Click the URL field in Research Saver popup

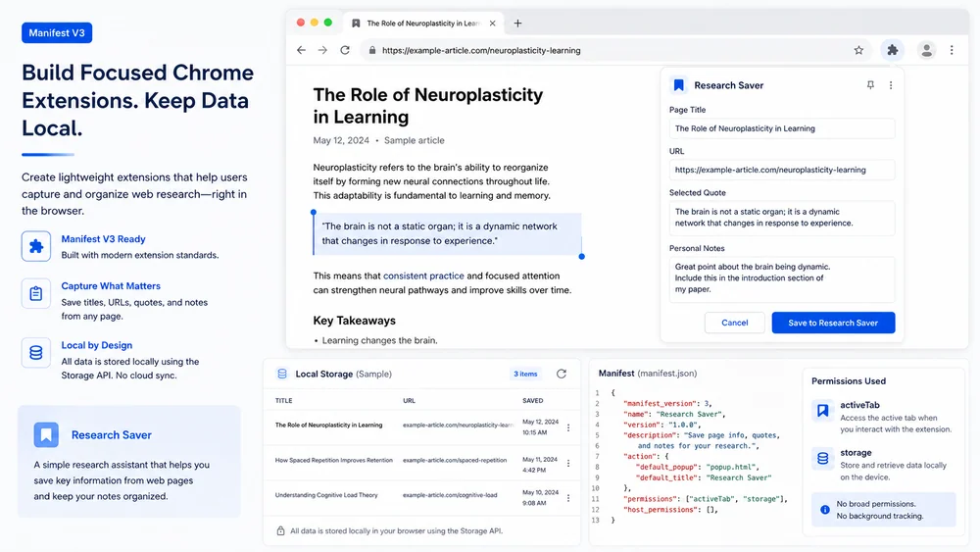click(782, 170)
